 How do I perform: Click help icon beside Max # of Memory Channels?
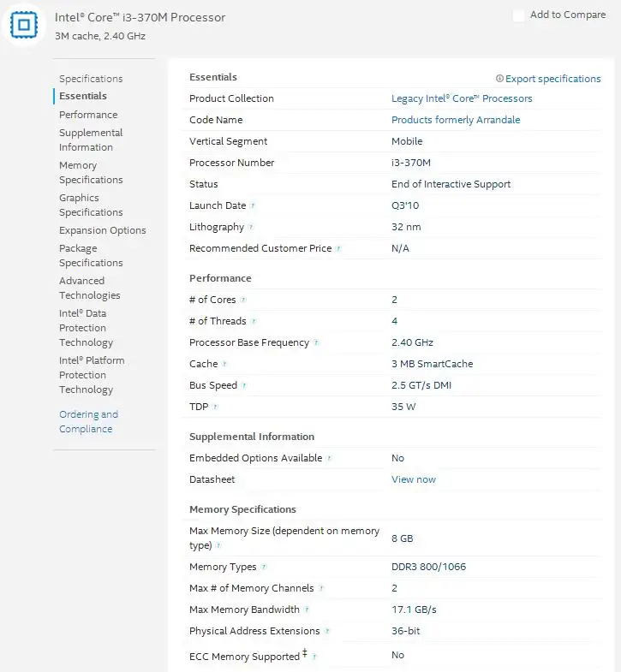coord(321,588)
